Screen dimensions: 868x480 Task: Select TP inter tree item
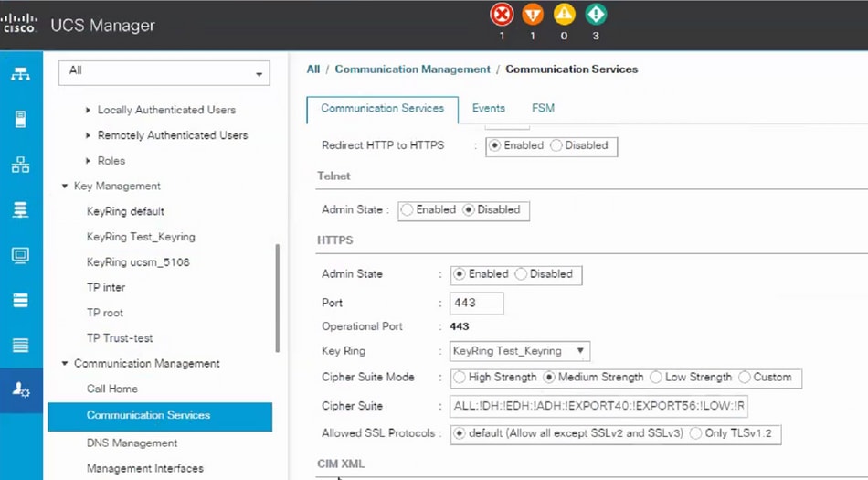point(106,288)
